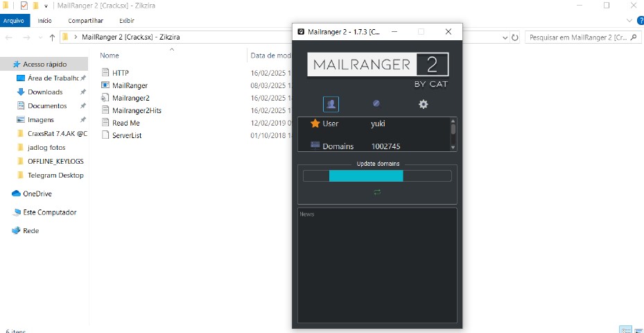Sort files by the Nome column header

click(110, 55)
